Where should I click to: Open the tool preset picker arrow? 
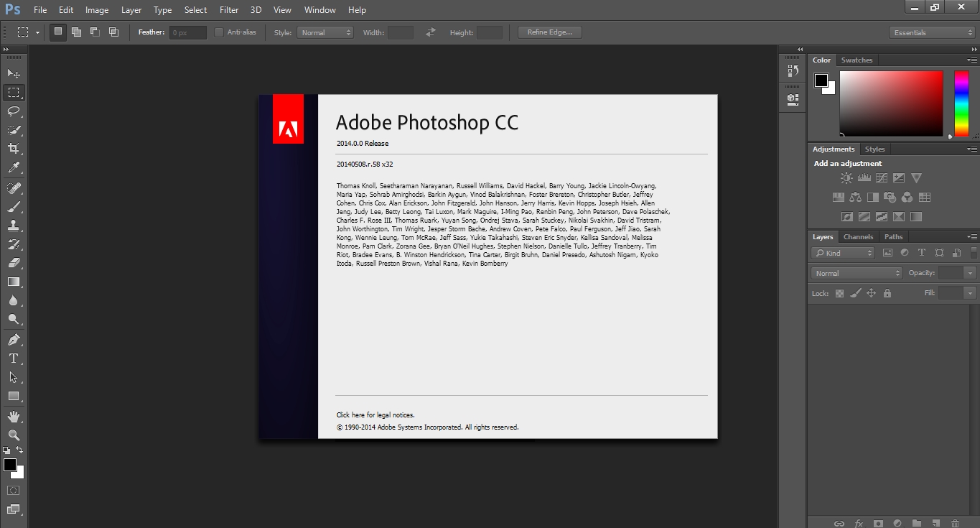click(x=38, y=32)
